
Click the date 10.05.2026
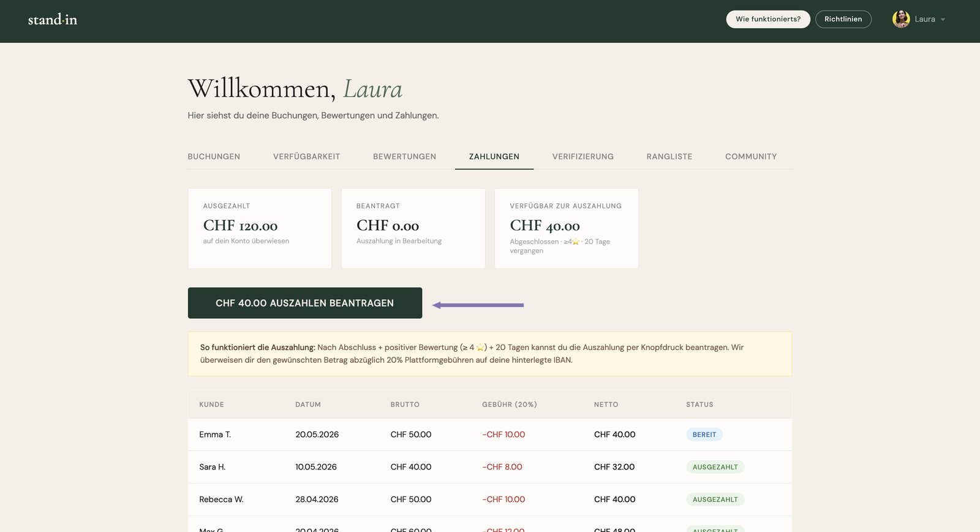(x=316, y=467)
